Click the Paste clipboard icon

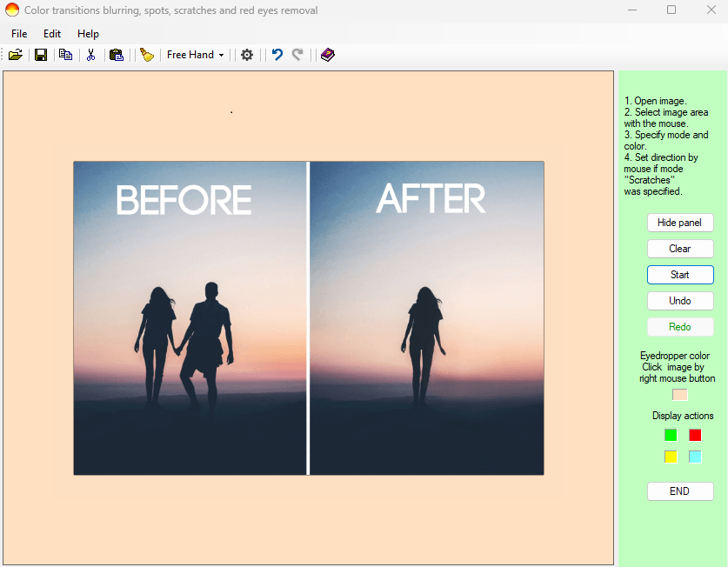click(x=116, y=55)
